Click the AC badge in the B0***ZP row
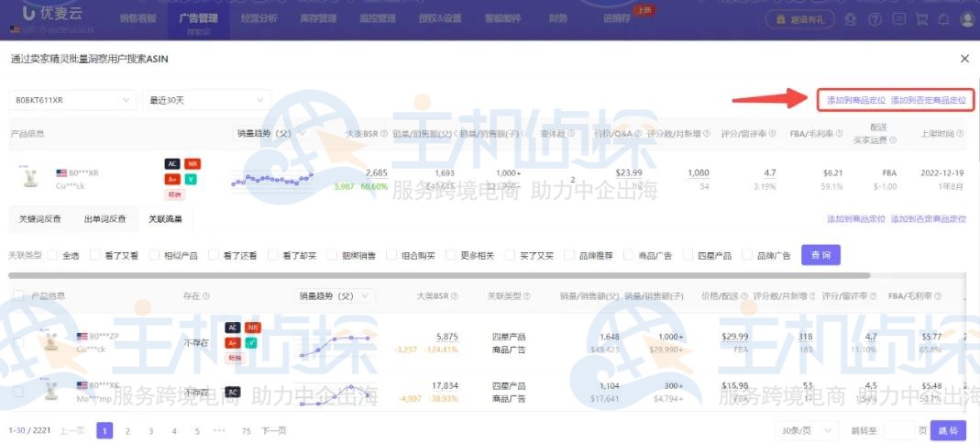The height and width of the screenshot is (444, 980). (x=233, y=327)
